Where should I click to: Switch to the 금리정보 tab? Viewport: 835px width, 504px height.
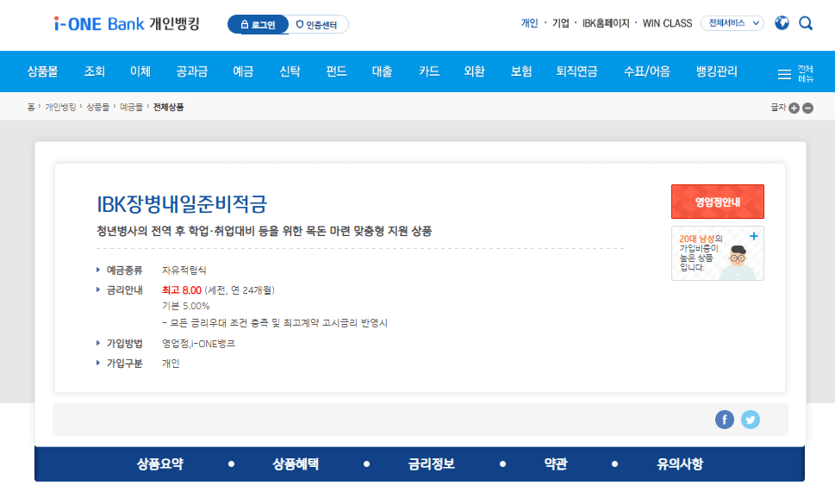[x=432, y=464]
